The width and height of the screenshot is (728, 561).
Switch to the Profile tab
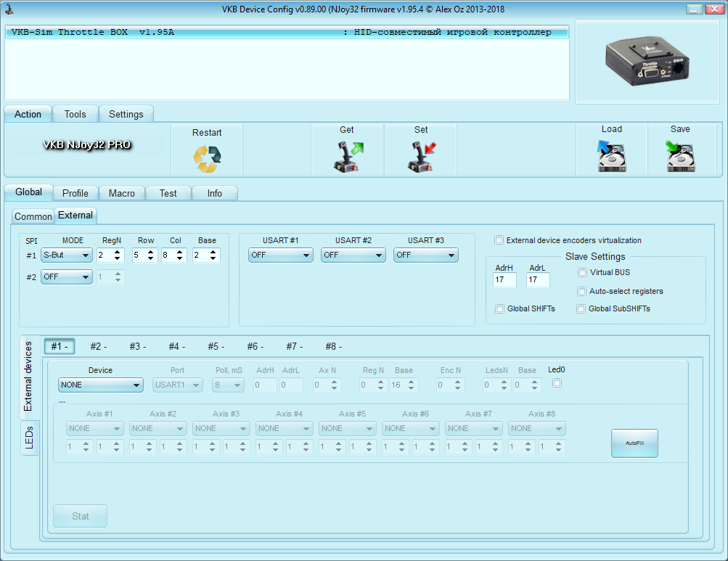[75, 193]
